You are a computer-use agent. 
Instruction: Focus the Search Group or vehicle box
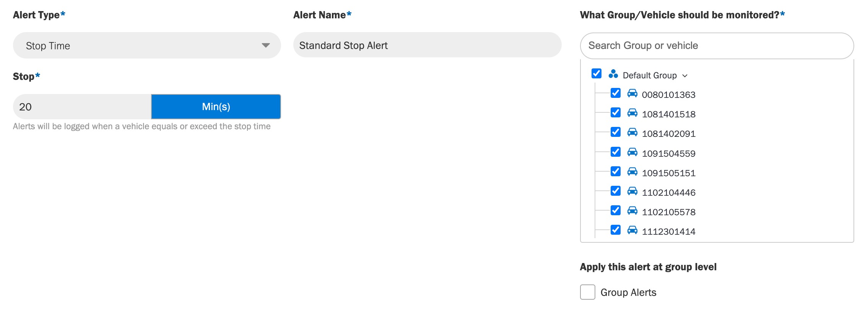[717, 46]
